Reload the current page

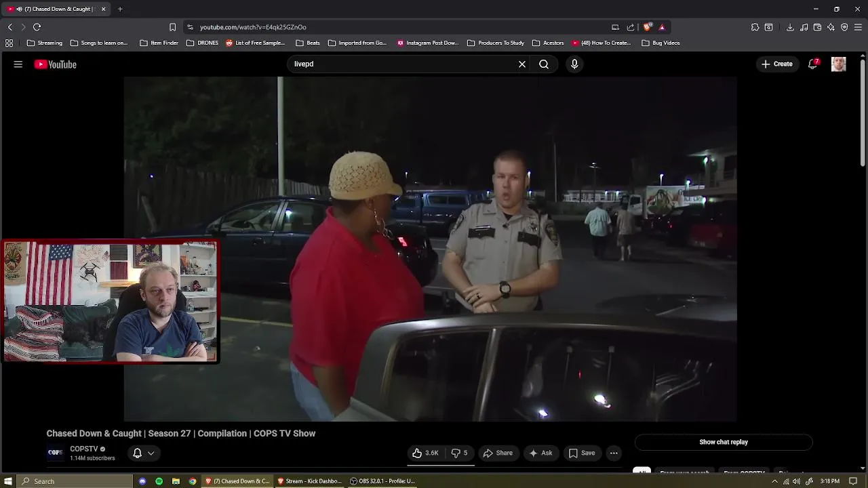click(37, 27)
